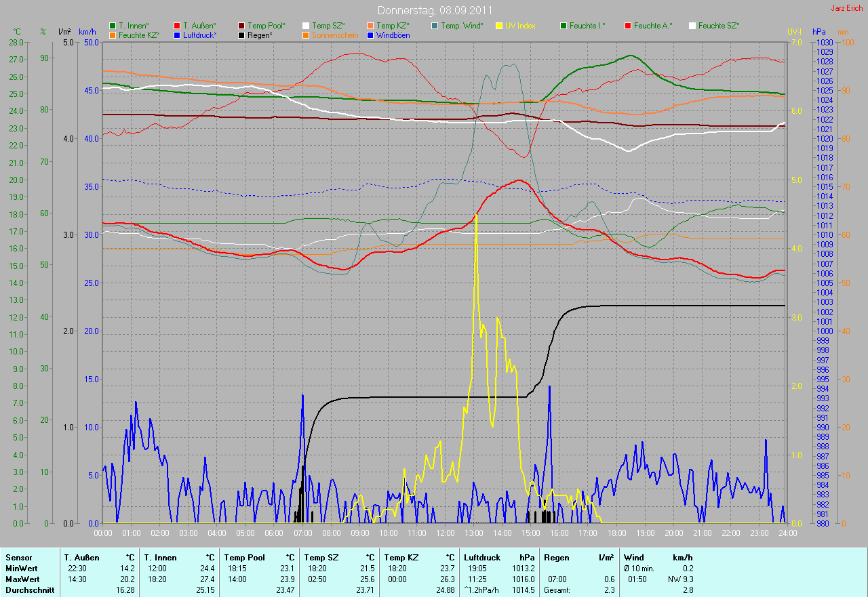This screenshot has width=868, height=597.
Task: Click the blue Windböen legend swatch
Action: tap(370, 35)
